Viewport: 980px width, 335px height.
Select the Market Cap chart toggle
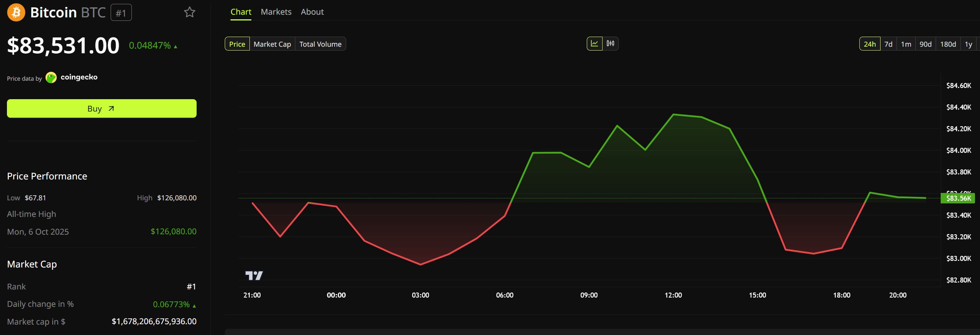(x=272, y=44)
